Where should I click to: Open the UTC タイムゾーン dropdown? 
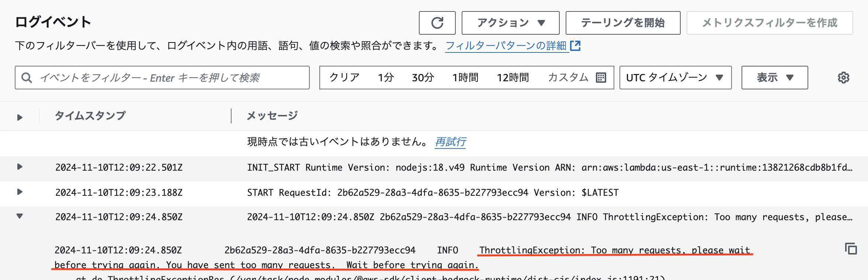[x=675, y=78]
